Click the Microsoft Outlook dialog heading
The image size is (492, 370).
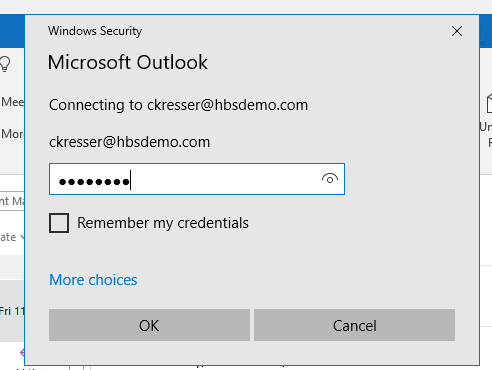(128, 62)
